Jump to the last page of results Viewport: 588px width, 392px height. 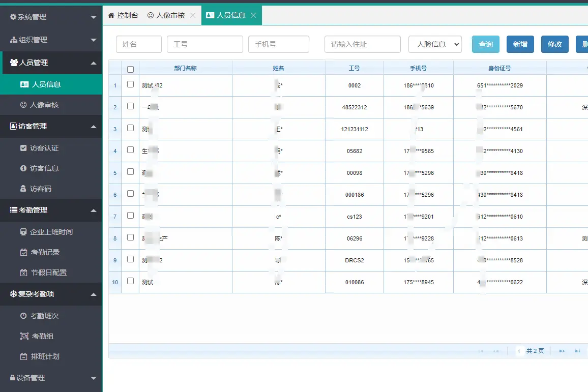(x=577, y=351)
